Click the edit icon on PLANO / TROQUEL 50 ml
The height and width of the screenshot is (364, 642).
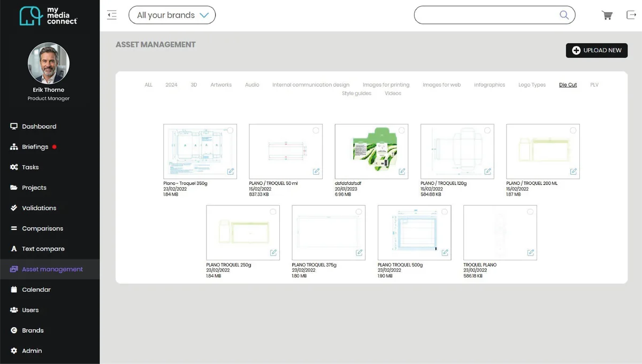316,172
